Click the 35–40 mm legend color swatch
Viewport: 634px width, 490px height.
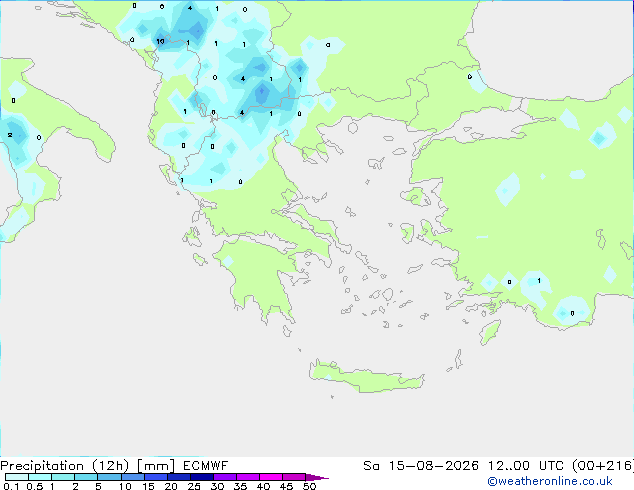(248, 477)
